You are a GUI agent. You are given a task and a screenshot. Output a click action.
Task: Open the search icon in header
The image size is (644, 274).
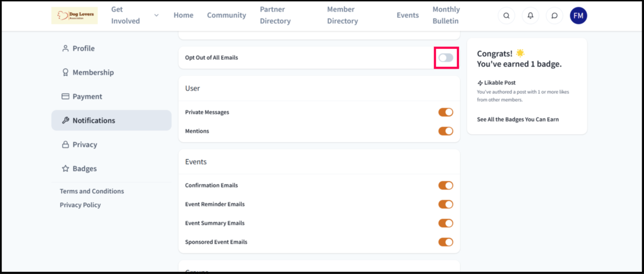tap(506, 15)
